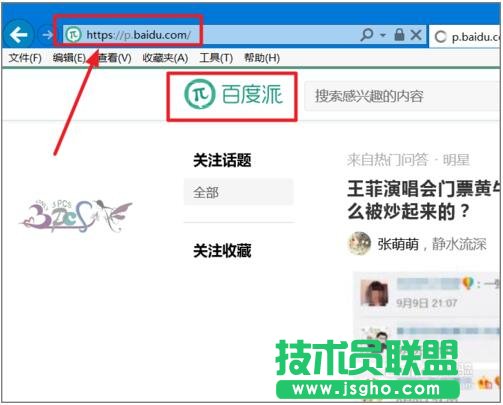Click the pi site favicon in address bar
The height and width of the screenshot is (405, 503).
point(73,34)
